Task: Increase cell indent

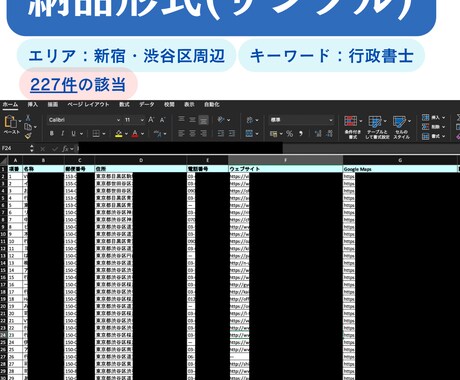Action: (x=232, y=134)
